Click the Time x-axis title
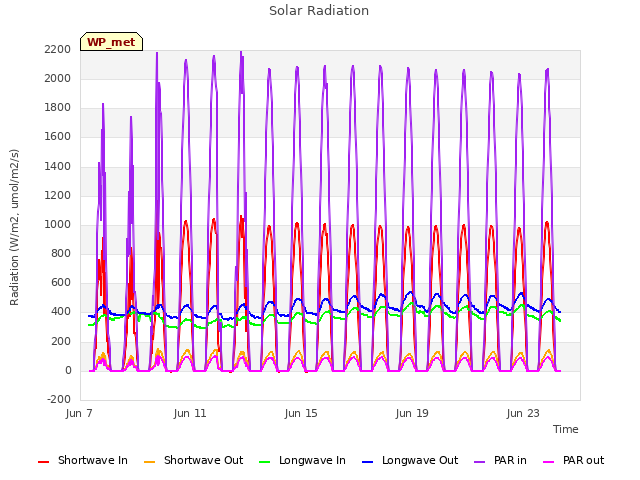 pos(565,429)
